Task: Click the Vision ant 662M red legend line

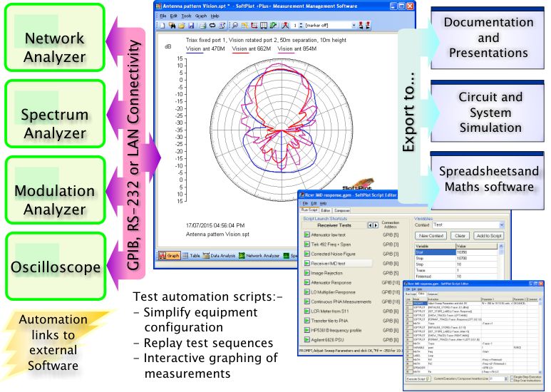Action: click(x=239, y=53)
